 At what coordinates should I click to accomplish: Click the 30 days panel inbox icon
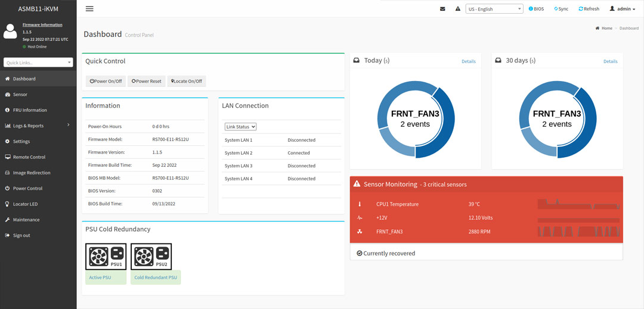tap(498, 60)
